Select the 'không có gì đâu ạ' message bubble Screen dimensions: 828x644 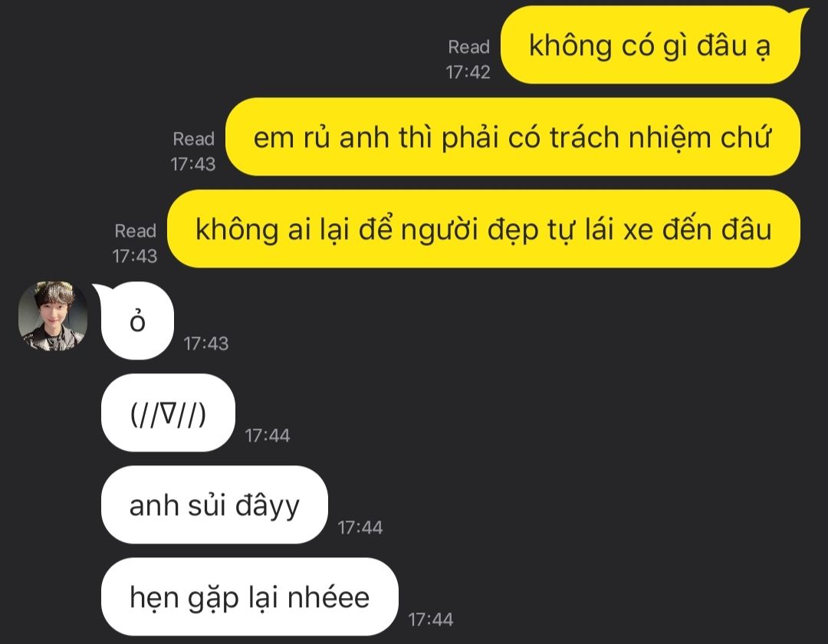coord(651,45)
